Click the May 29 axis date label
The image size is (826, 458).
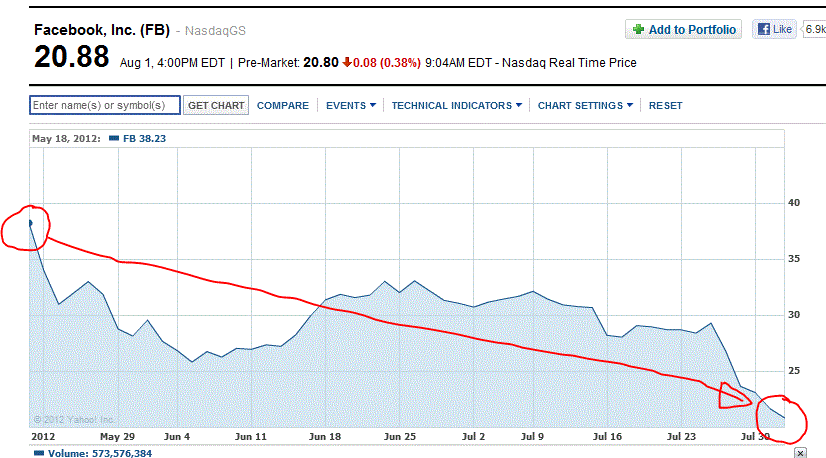117,436
